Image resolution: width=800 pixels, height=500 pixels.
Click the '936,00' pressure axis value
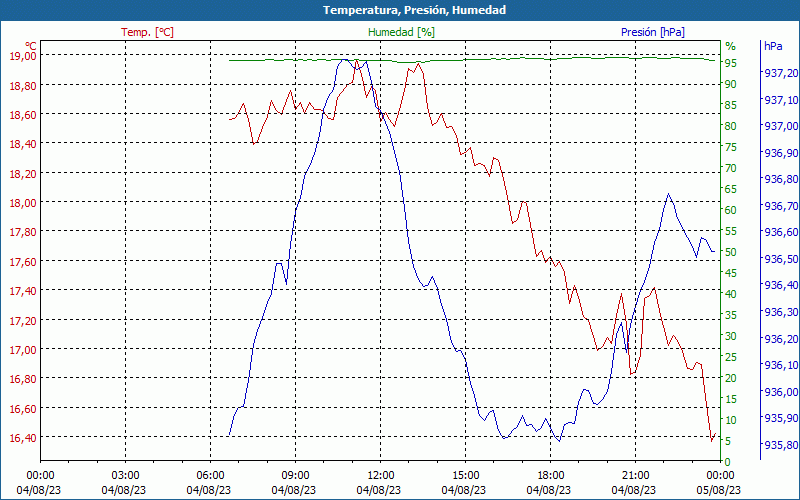[781, 392]
